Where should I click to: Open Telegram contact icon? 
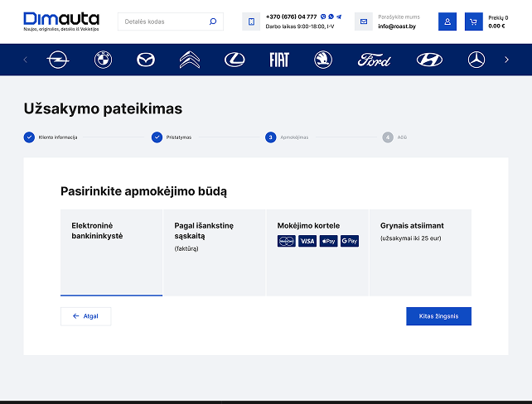coord(339,17)
